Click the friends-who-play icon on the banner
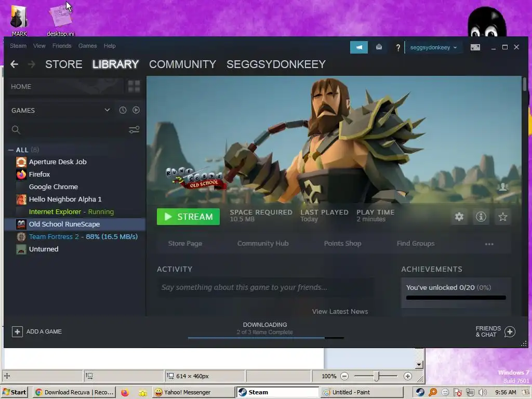532x399 pixels. (503, 187)
